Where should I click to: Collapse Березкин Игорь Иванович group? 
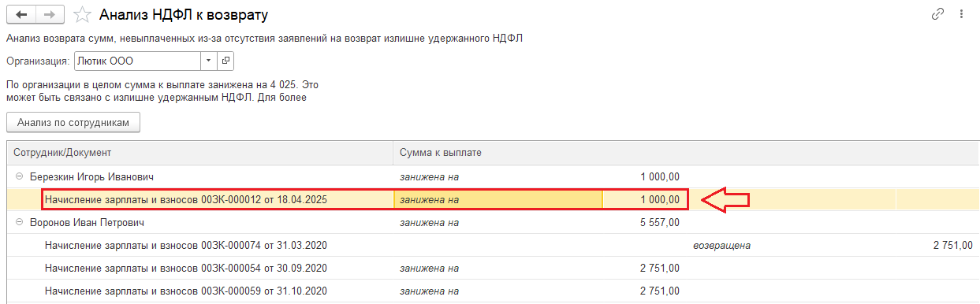[19, 177]
